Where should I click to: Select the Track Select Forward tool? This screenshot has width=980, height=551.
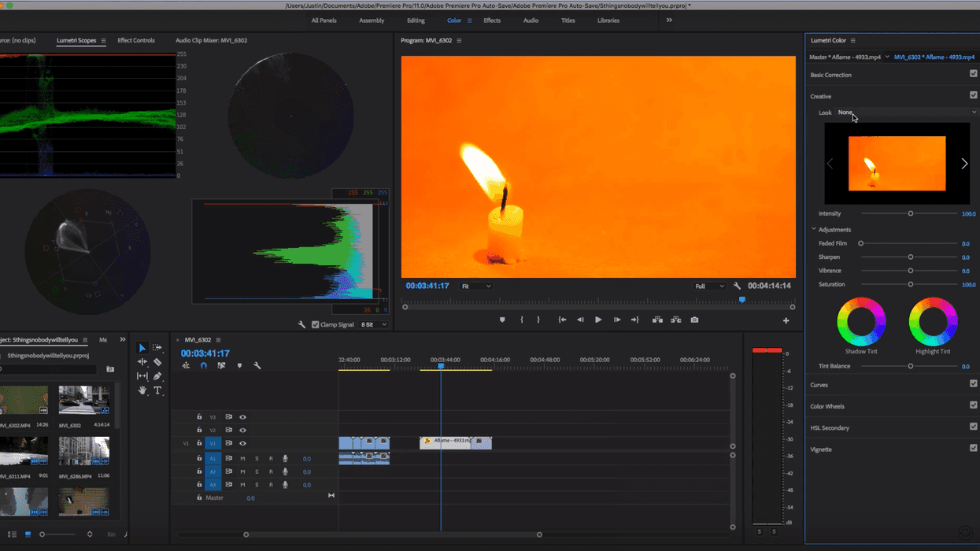pos(157,348)
